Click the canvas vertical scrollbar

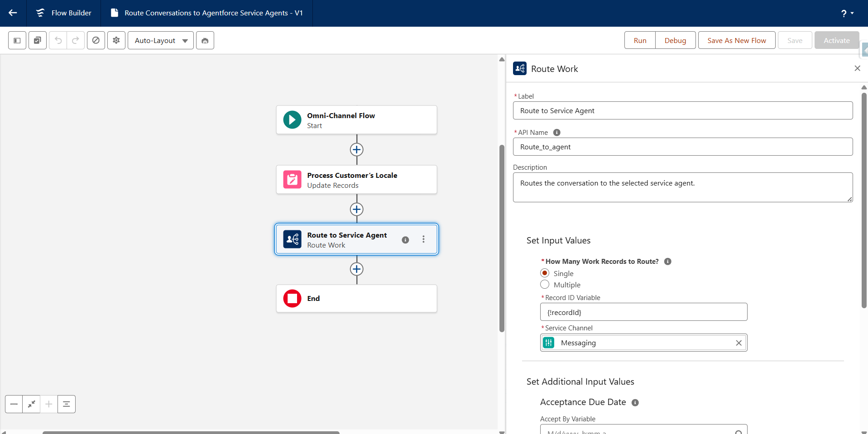[502, 238]
